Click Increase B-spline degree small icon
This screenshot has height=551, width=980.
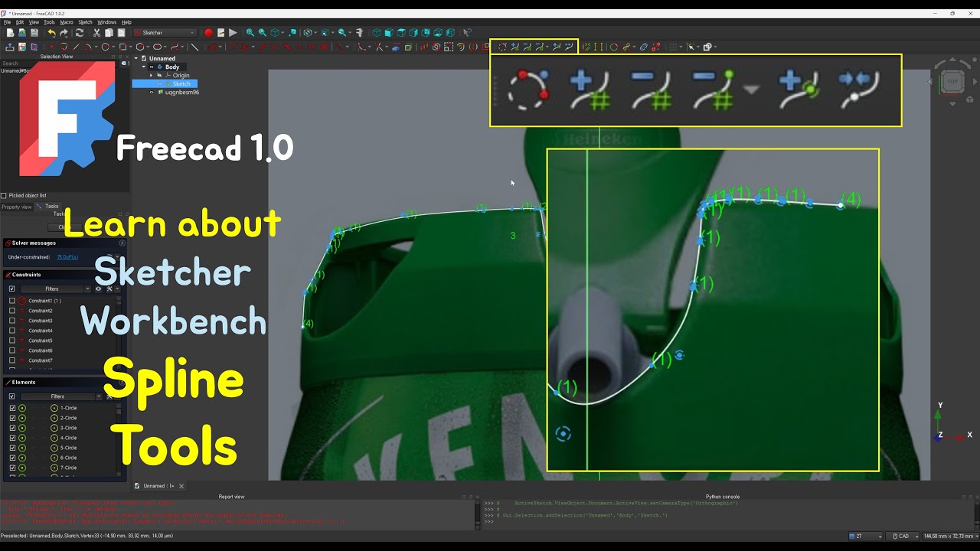(x=515, y=47)
